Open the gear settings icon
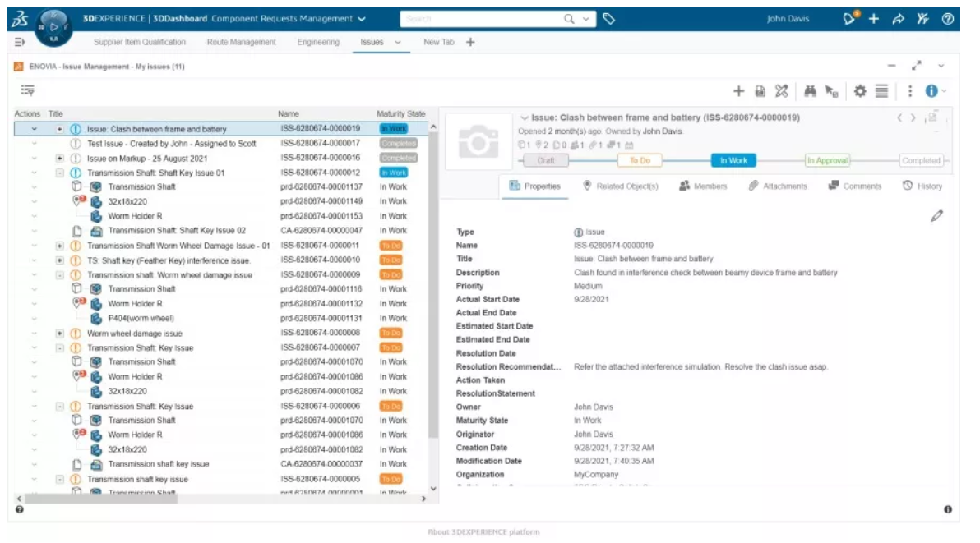Viewport: 980px width, 543px height. tap(860, 91)
